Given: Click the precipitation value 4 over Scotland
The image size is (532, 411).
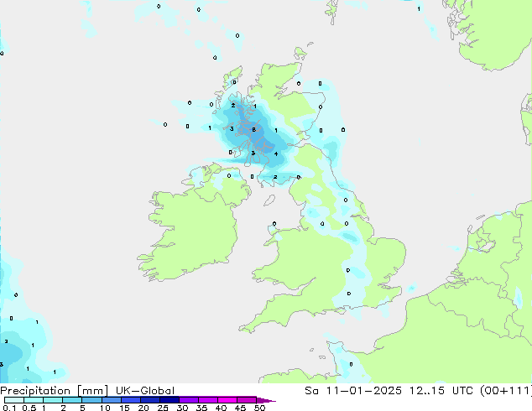Looking at the screenshot, I should tap(276, 154).
